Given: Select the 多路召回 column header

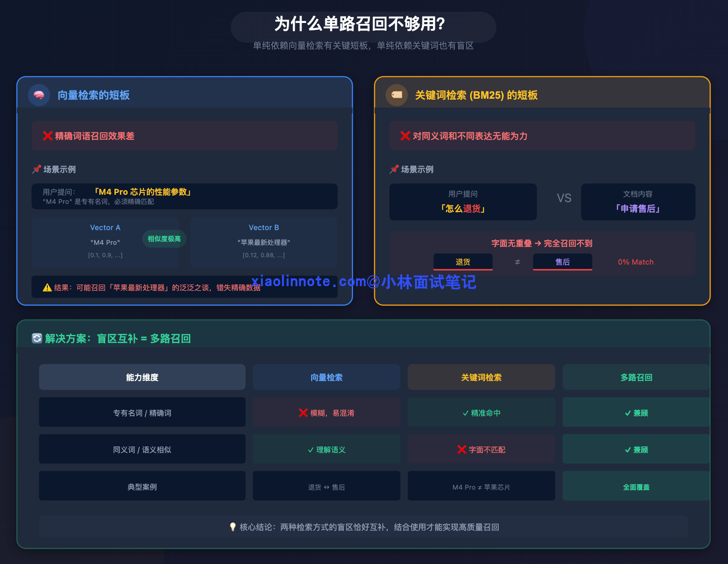Looking at the screenshot, I should (636, 378).
